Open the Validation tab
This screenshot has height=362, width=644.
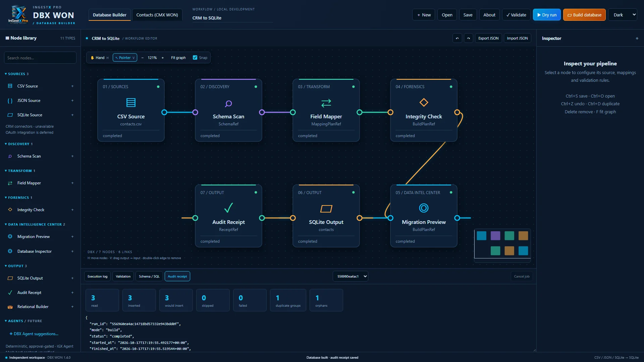[x=123, y=276]
